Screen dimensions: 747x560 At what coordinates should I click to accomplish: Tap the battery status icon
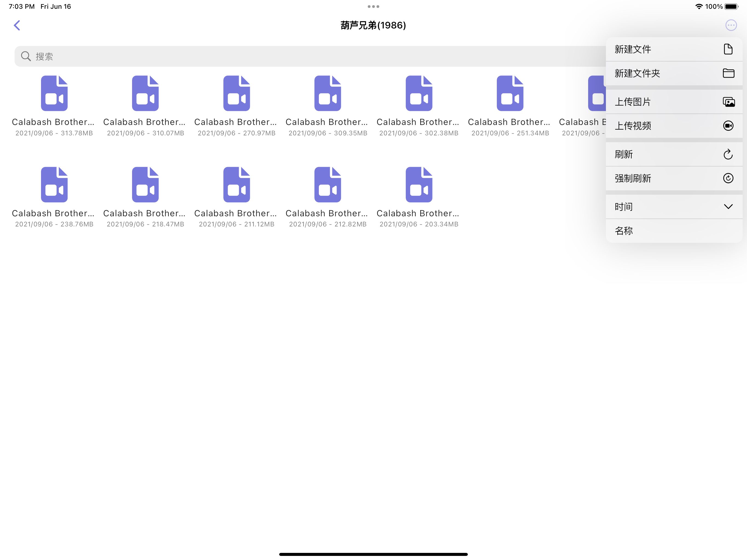click(731, 6)
